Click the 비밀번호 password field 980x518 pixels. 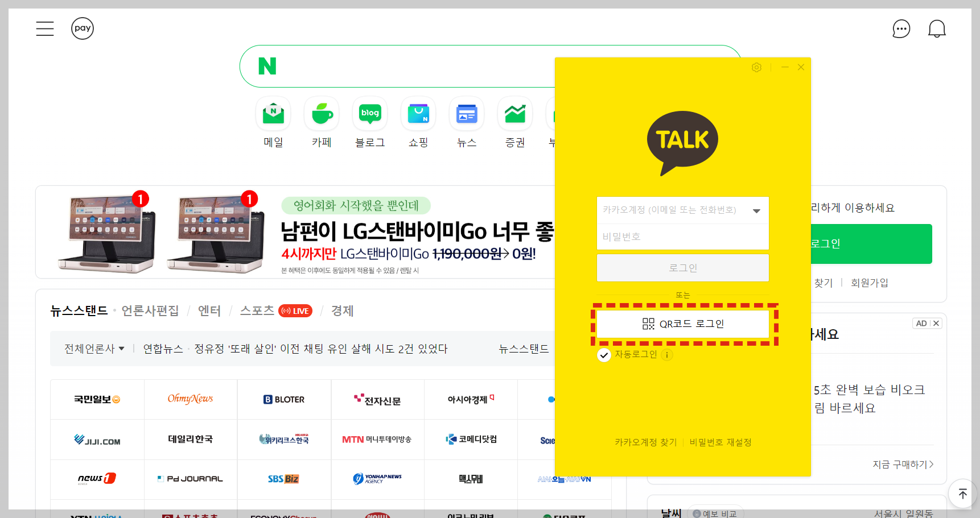(x=682, y=237)
